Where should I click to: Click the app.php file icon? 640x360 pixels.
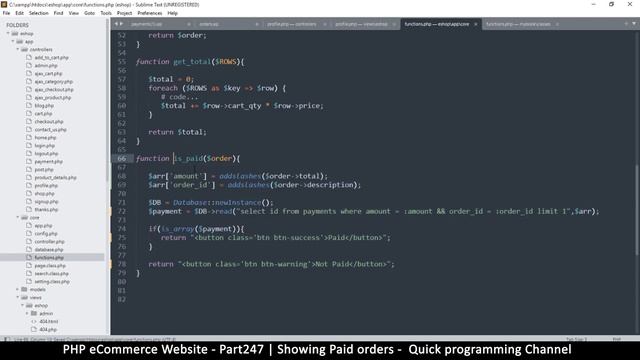click(x=29, y=225)
